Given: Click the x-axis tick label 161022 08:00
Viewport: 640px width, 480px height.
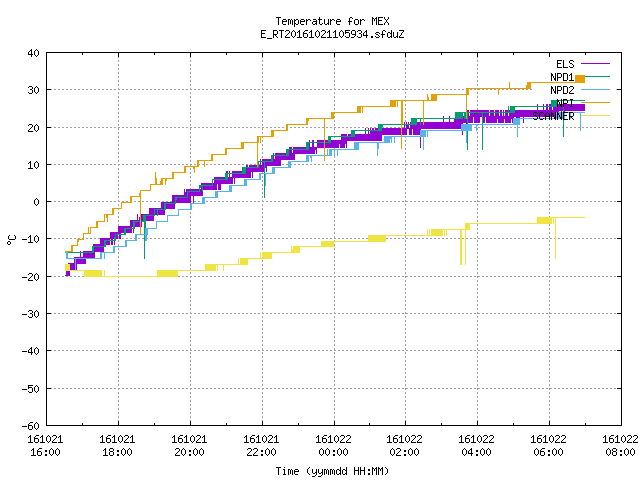Looking at the screenshot, I should (620, 446).
